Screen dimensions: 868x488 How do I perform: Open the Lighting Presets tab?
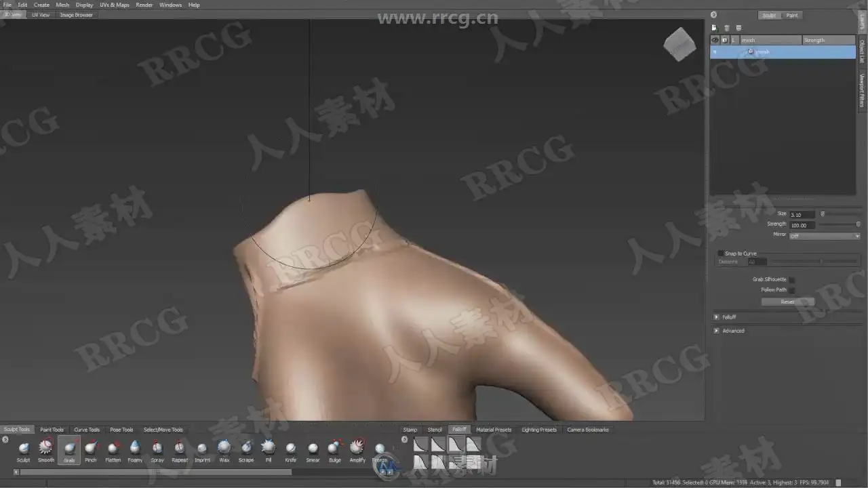click(x=539, y=430)
